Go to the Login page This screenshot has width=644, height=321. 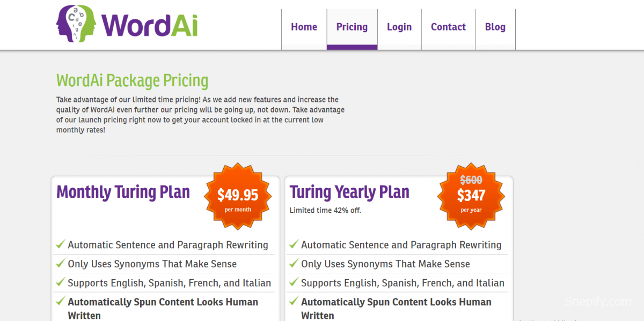pyautogui.click(x=399, y=27)
